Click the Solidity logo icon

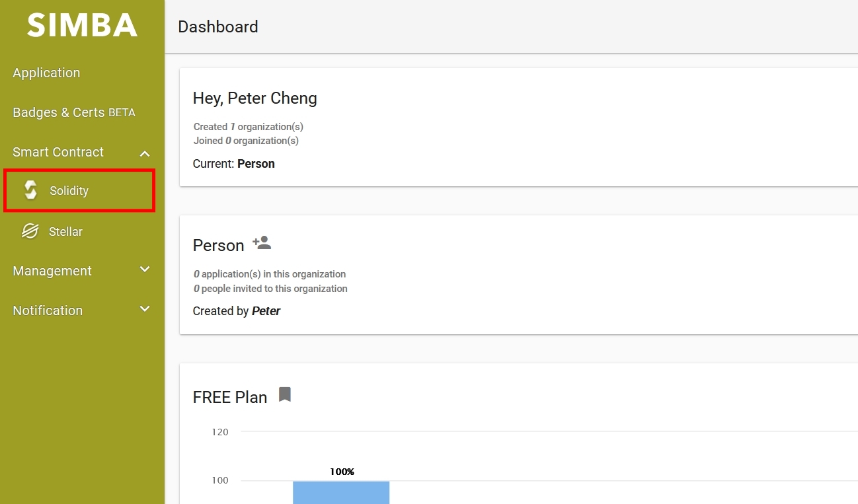click(x=30, y=190)
